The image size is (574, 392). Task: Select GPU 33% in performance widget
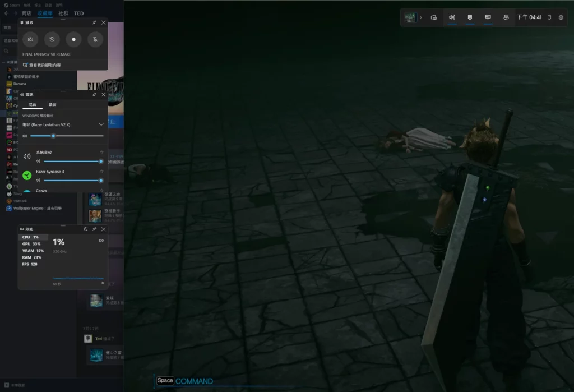[31, 244]
